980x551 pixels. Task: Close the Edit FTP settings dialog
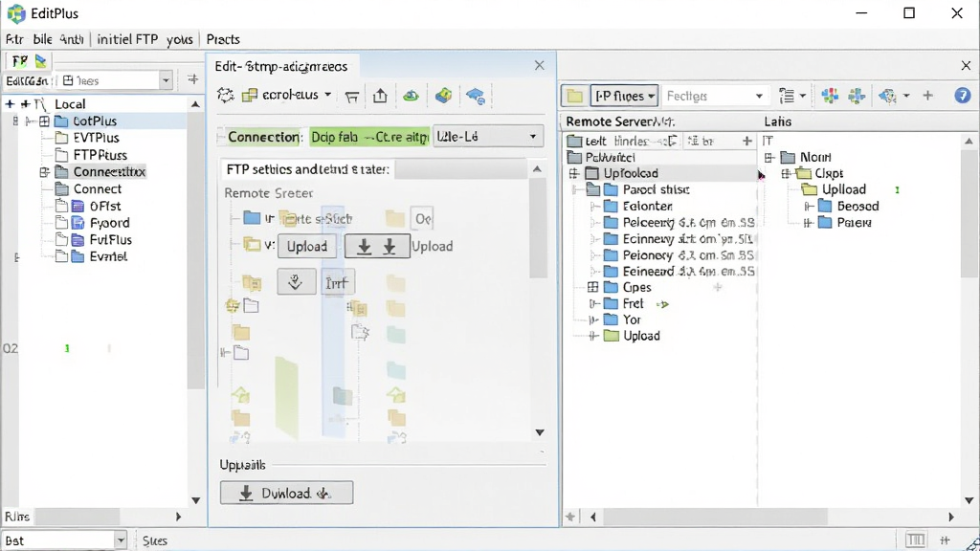[540, 66]
